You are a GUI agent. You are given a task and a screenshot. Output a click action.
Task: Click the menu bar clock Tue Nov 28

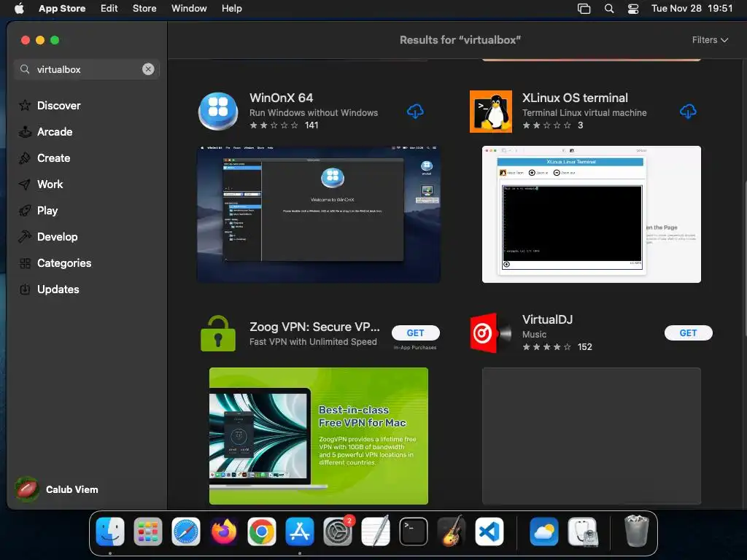[x=692, y=8]
